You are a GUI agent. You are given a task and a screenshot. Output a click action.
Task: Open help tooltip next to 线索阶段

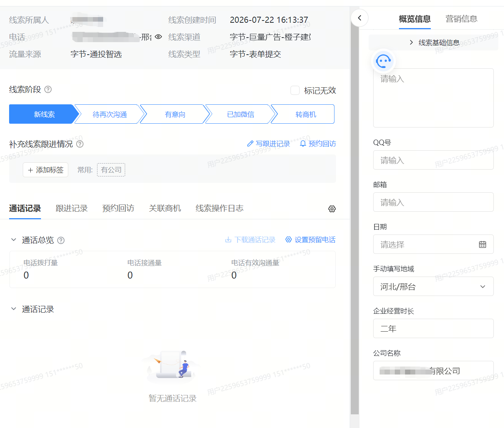click(48, 90)
